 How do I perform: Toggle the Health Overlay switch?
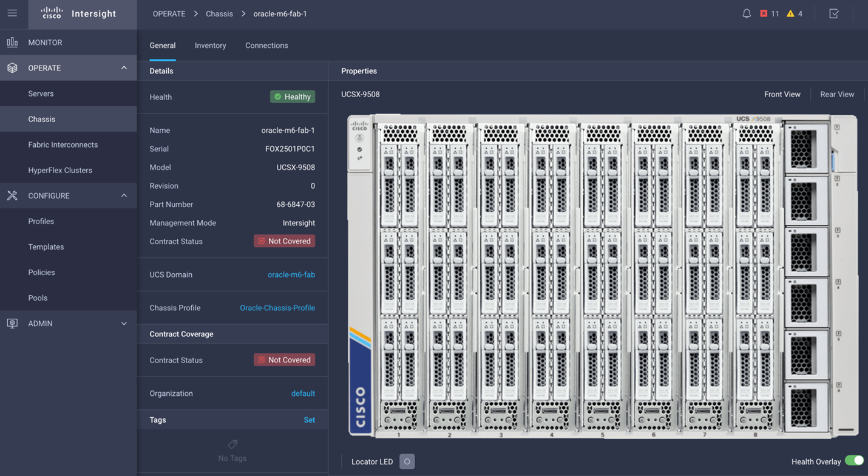tap(854, 461)
